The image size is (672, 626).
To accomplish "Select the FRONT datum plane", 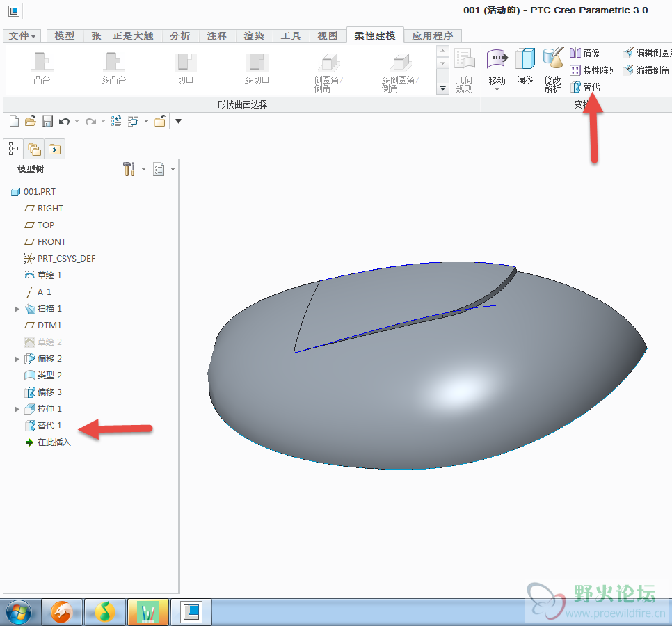I will pyautogui.click(x=45, y=242).
